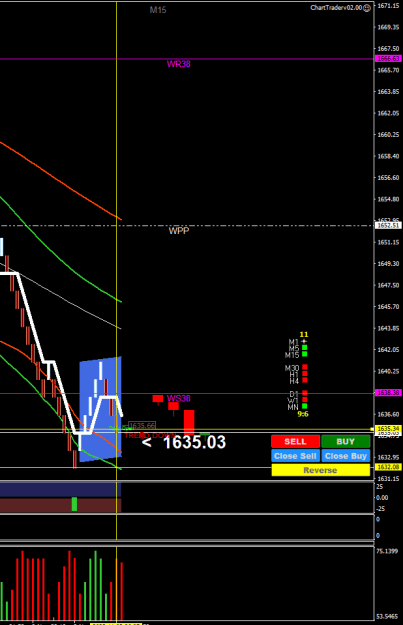Click the green bar in oscillator panel
Viewport: 403px width, 625px height.
[x=74, y=504]
